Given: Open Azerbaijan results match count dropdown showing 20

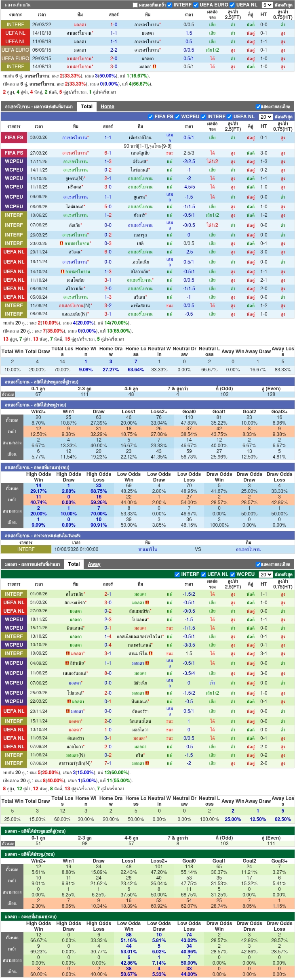Looking at the screenshot, I should [265, 117].
